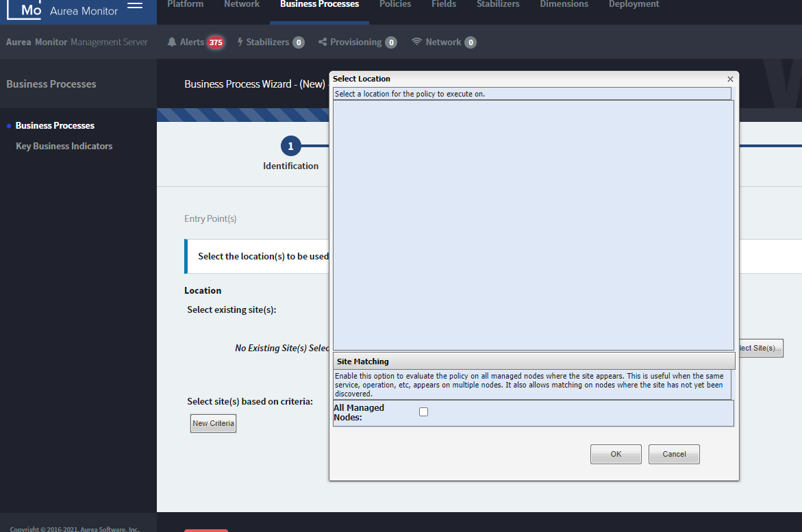Click the Aurea Monitor Management Server title

tap(77, 42)
